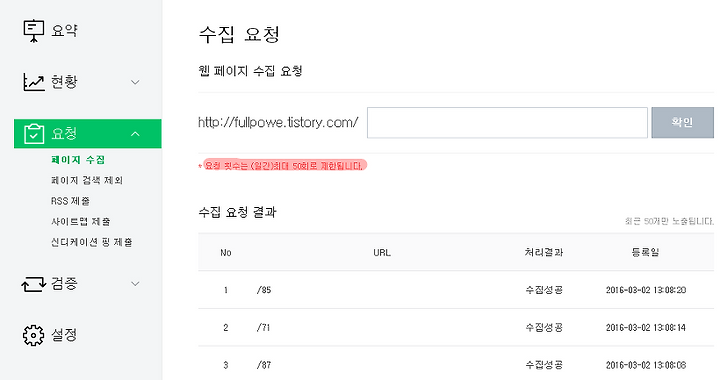Open 신디케이션 핑 제출 submenu item
The width and height of the screenshot is (720, 380).
[92, 242]
